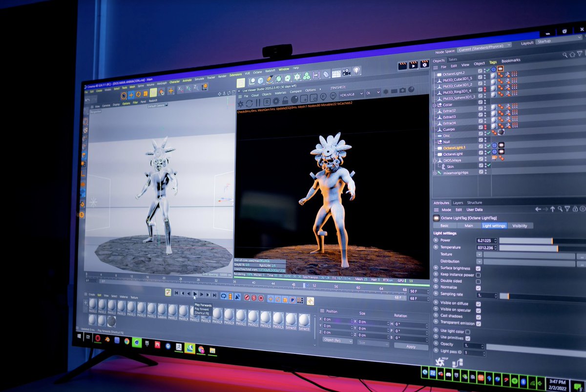This screenshot has height=392, width=586.
Task: Toggle the Normalize checkbox
Action: (478, 288)
